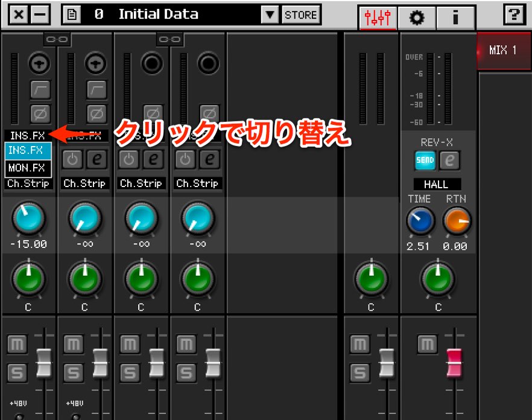Click the orange REV-X RTN knob
532x420 pixels.
pos(457,221)
